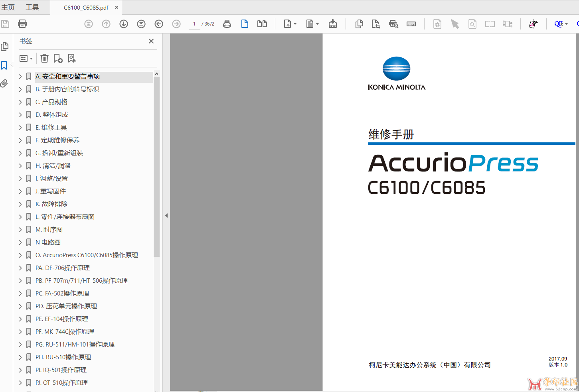Image resolution: width=579 pixels, height=392 pixels.
Task: Delete selected bookmark with trash icon
Action: pyautogui.click(x=45, y=59)
